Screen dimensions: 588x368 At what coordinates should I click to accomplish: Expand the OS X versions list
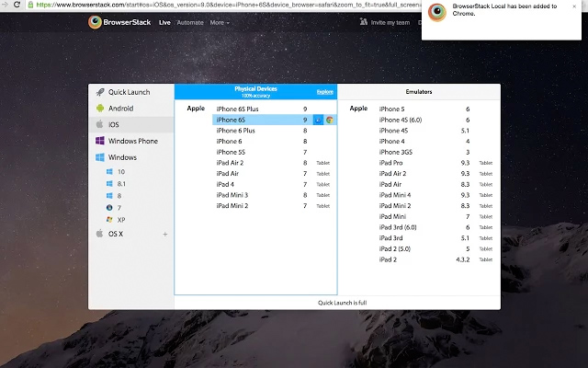tap(165, 234)
